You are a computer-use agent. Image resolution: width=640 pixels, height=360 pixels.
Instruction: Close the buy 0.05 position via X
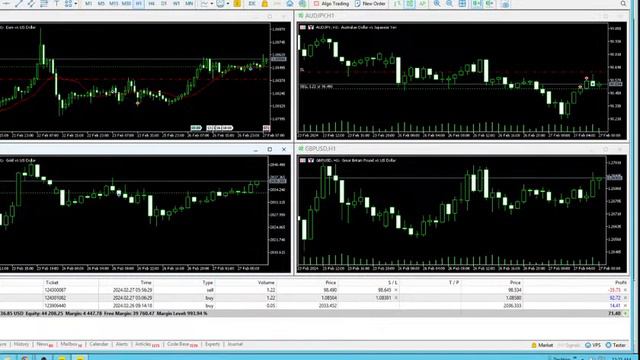625,305
